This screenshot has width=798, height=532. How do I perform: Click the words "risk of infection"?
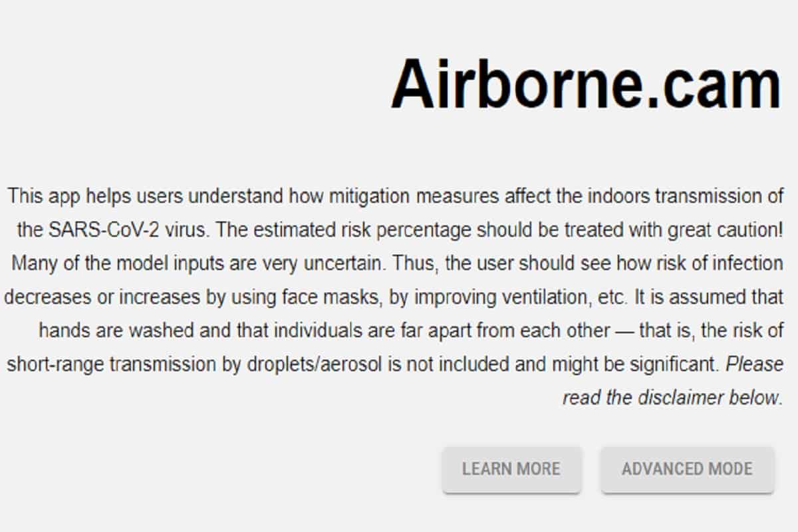[710, 263]
